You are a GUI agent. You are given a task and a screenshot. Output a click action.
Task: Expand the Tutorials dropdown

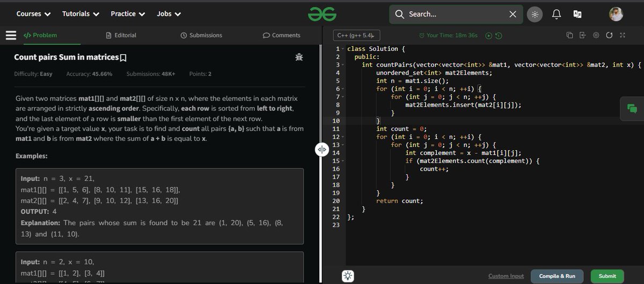[80, 14]
